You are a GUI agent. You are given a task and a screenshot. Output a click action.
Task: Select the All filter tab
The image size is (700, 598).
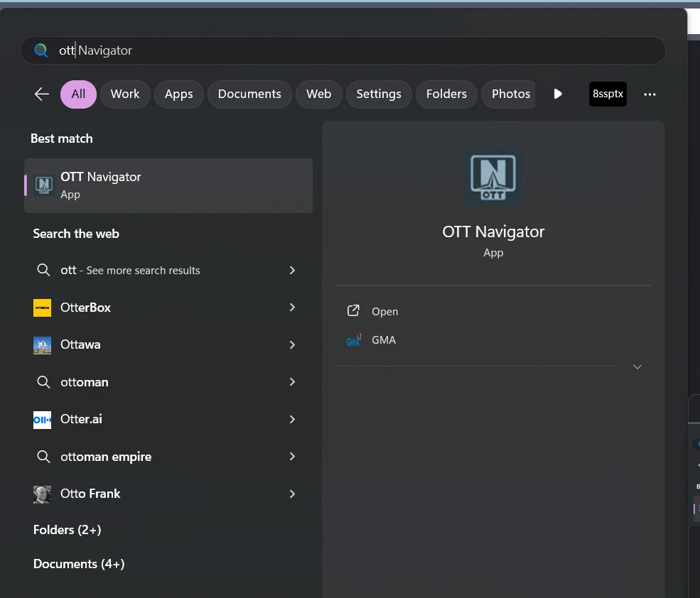[78, 94]
